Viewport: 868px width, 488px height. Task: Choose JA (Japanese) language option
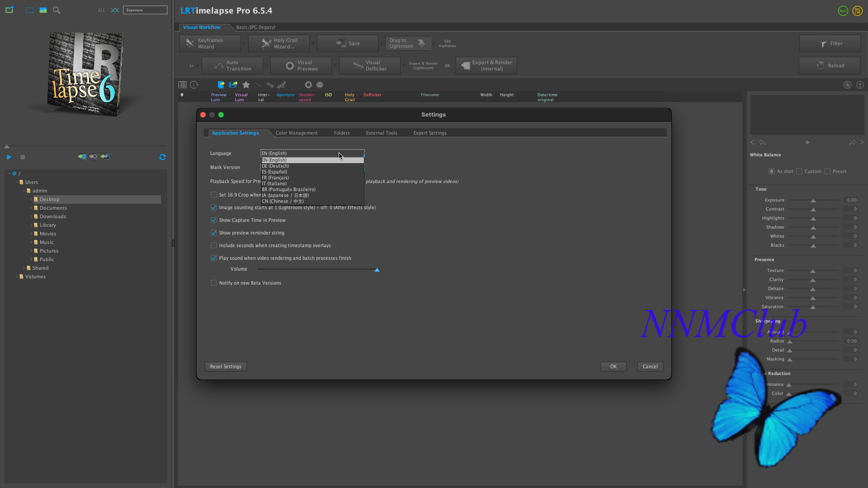(x=312, y=195)
